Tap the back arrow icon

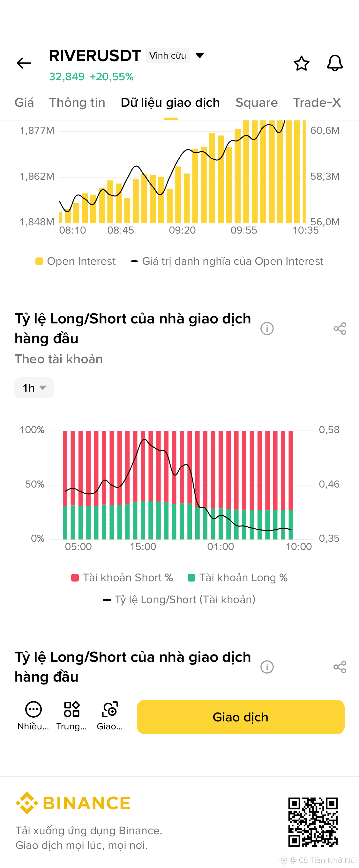tap(24, 63)
